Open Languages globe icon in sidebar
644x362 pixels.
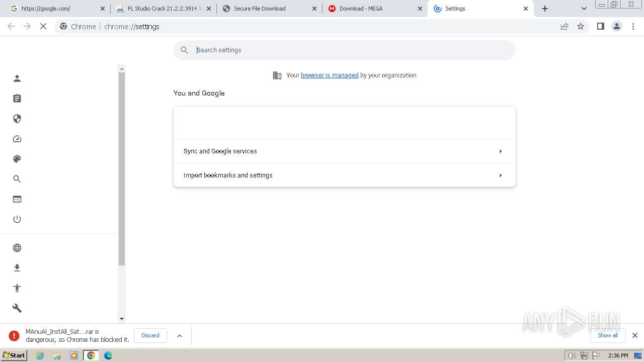tap(17, 248)
